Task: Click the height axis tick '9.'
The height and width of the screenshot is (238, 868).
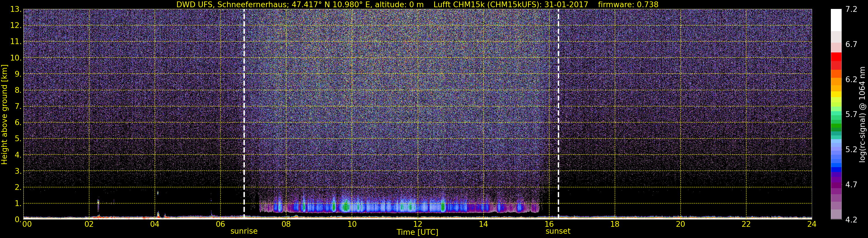Action: pos(18,74)
